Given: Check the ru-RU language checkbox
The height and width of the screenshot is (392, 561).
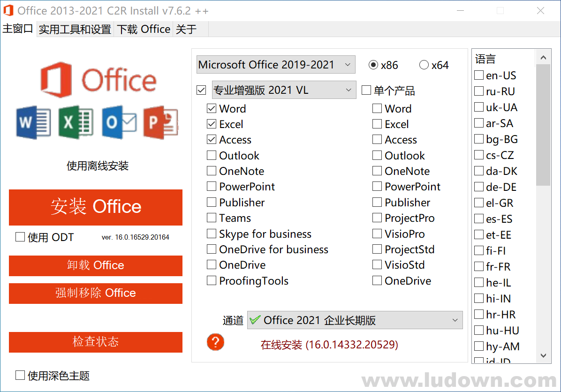Looking at the screenshot, I should click(x=479, y=91).
